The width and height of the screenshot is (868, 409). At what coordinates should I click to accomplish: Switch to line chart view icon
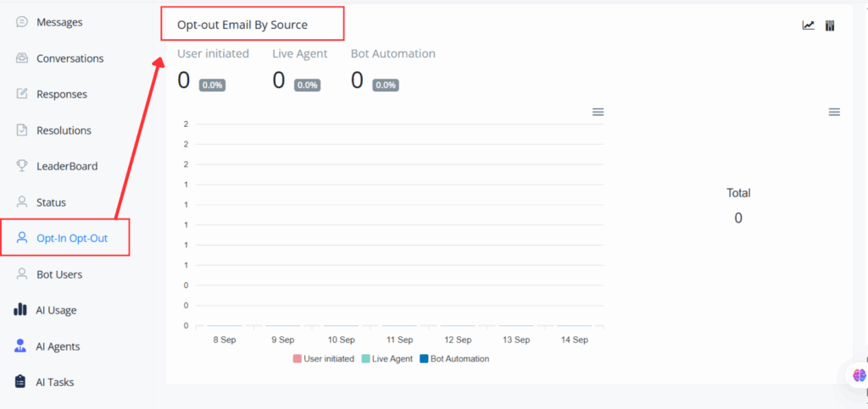pyautogui.click(x=809, y=25)
